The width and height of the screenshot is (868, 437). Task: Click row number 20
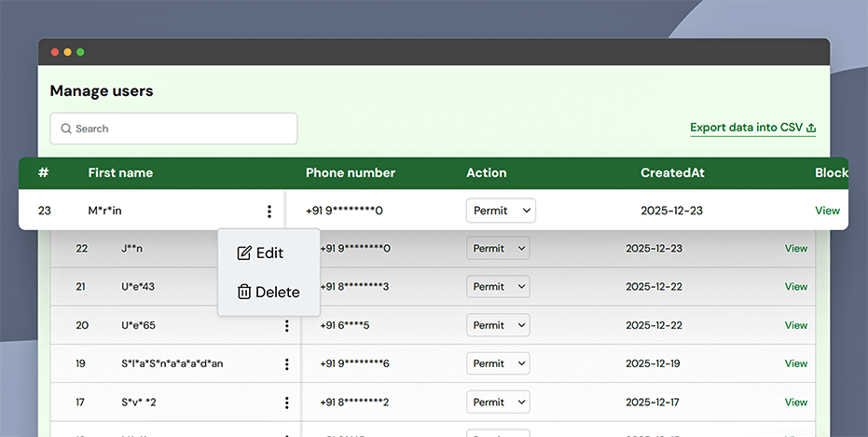tap(82, 325)
